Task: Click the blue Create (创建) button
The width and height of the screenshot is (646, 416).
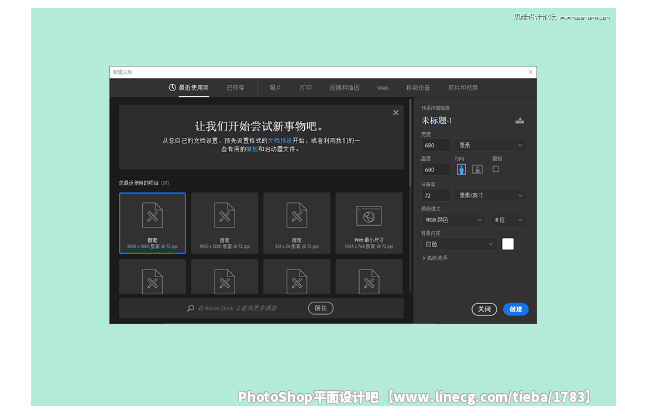Action: (x=516, y=309)
